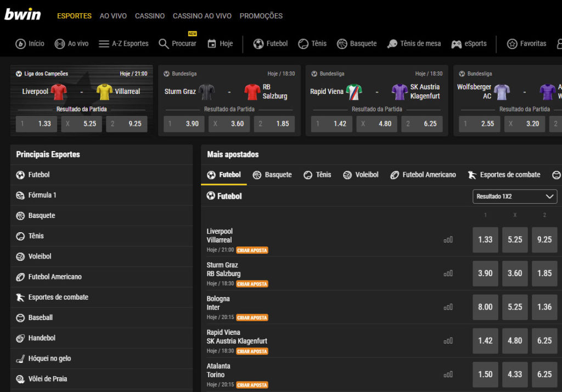Switch to Futebol tab in Mais apostados
562x392 pixels.
coord(224,175)
